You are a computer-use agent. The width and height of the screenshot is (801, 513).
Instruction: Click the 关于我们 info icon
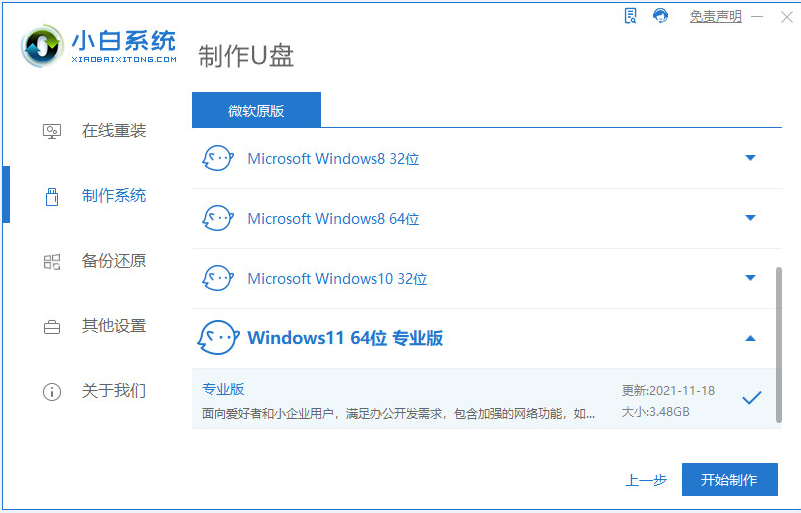52,392
